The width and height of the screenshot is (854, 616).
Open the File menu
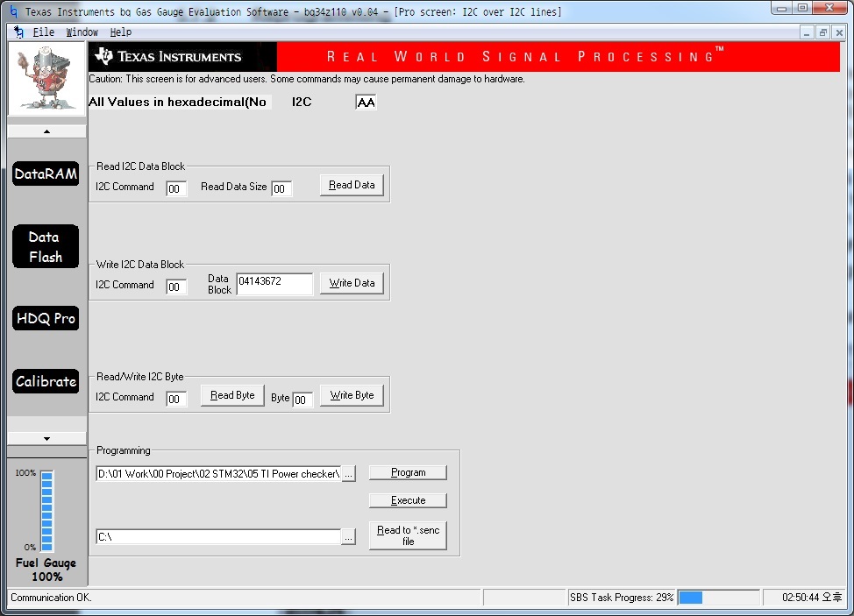pos(44,32)
